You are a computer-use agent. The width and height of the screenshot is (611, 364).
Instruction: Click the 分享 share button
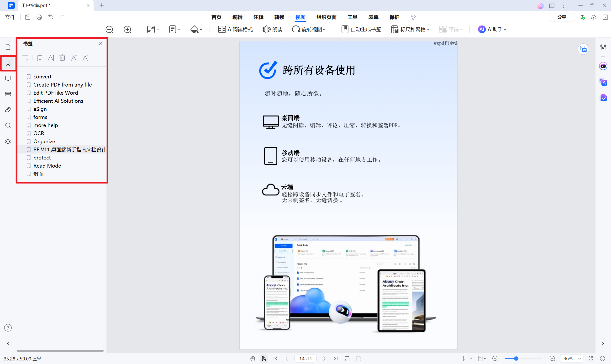(x=562, y=17)
